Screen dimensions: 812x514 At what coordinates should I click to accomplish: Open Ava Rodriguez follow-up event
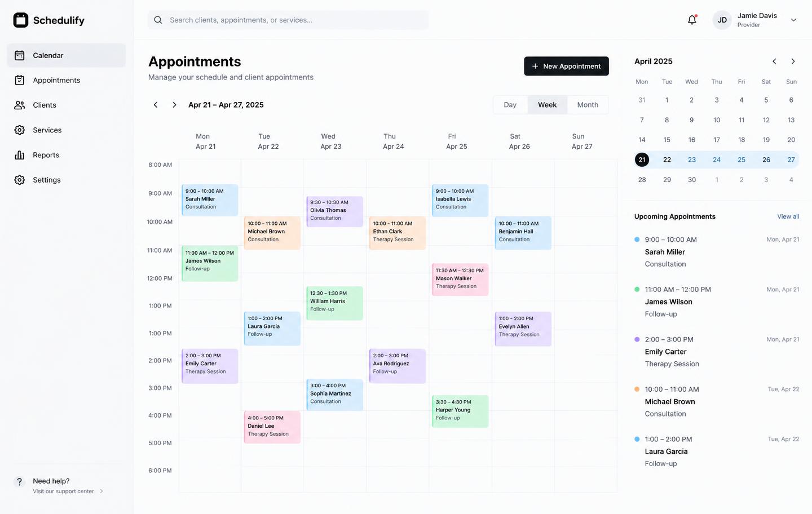[398, 366]
